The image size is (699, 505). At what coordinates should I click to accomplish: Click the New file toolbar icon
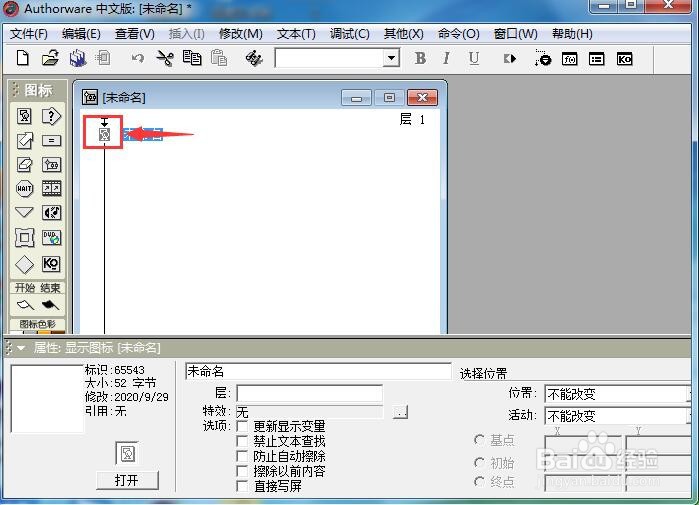coord(23,58)
